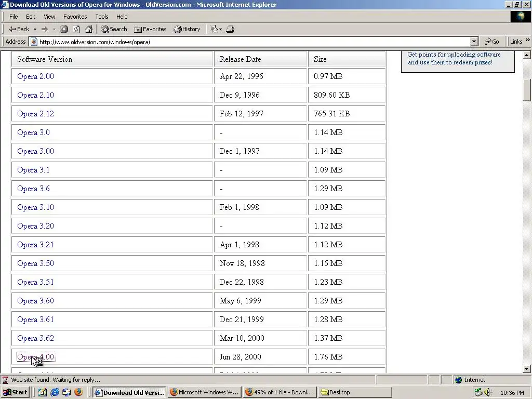Open the Favorites pane toolbar button
Viewport: 532px width, 399px height.
tap(150, 29)
